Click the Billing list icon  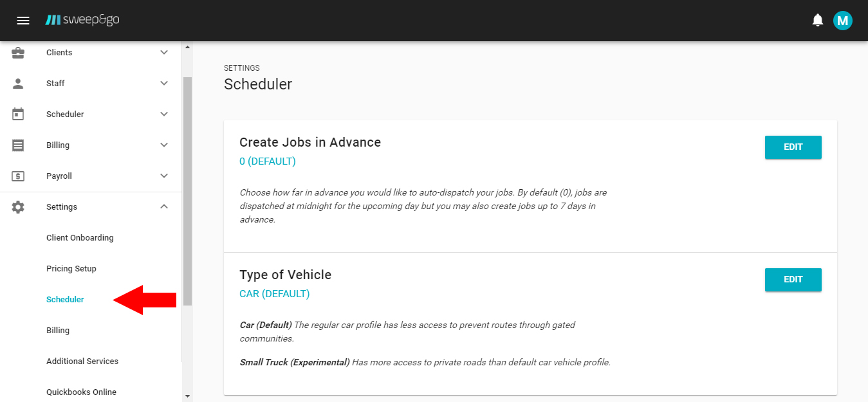point(17,145)
